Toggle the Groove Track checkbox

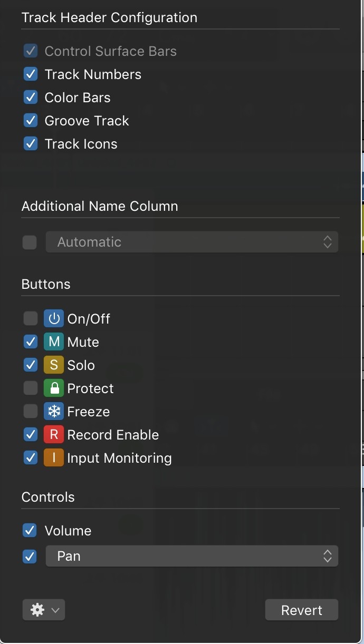point(31,121)
